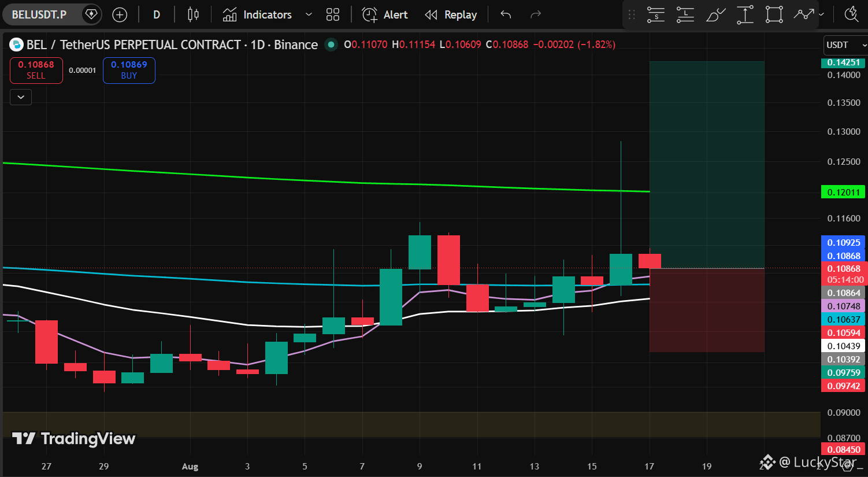
Task: Add a compare symbol with the plus icon
Action: (x=120, y=15)
